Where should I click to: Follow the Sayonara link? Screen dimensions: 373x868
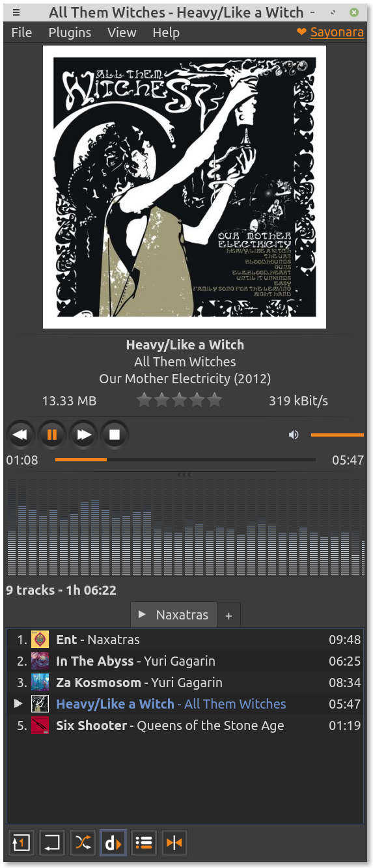click(337, 32)
